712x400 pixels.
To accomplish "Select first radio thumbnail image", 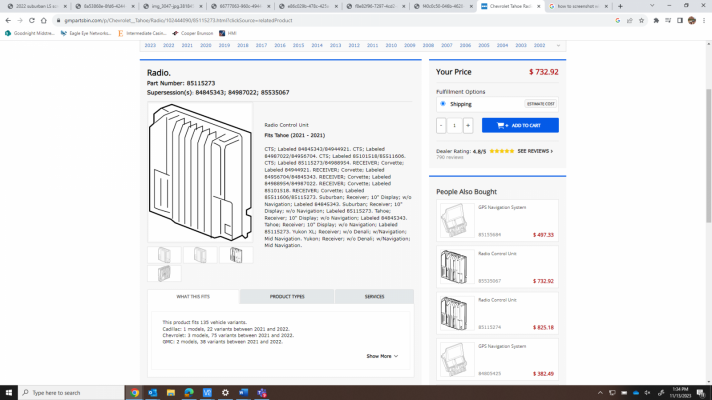I will (x=164, y=255).
